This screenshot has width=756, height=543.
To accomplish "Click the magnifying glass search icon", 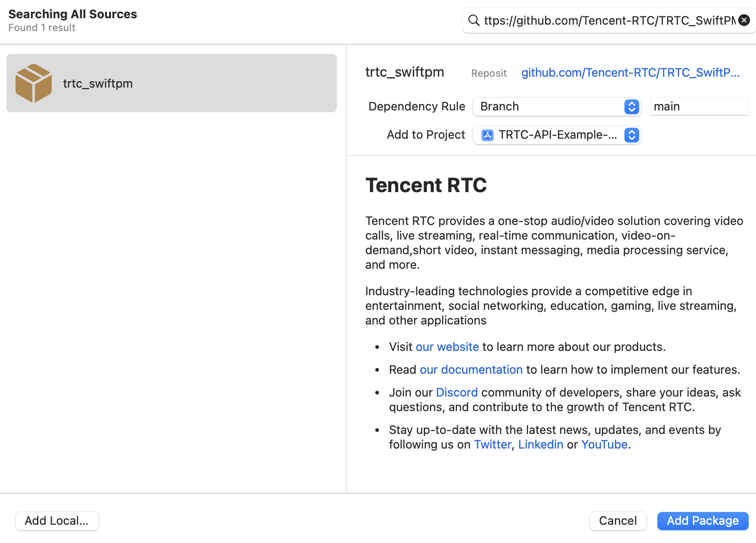I will tap(474, 21).
